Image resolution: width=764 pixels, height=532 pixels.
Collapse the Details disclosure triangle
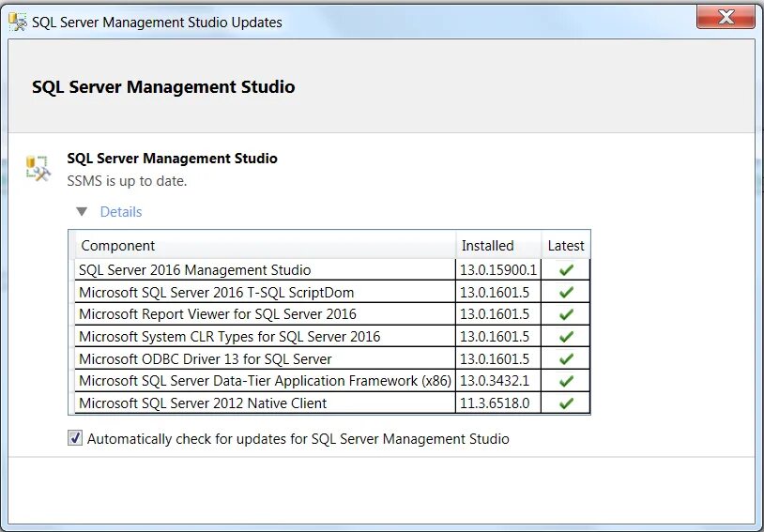tap(82, 212)
